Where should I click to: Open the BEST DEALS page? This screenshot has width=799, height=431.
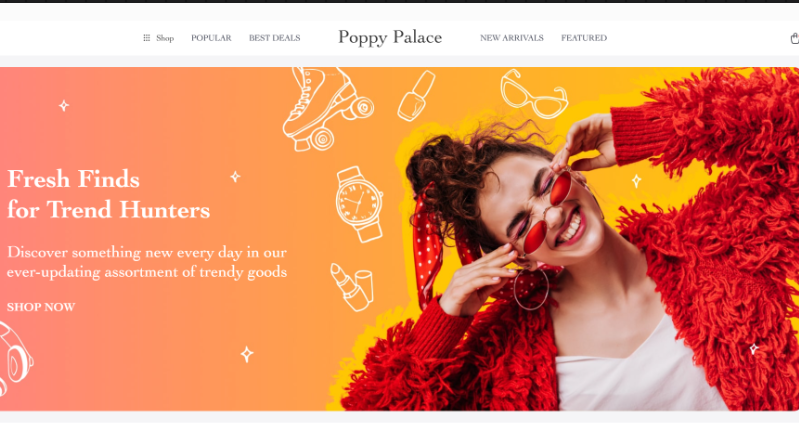pos(274,38)
